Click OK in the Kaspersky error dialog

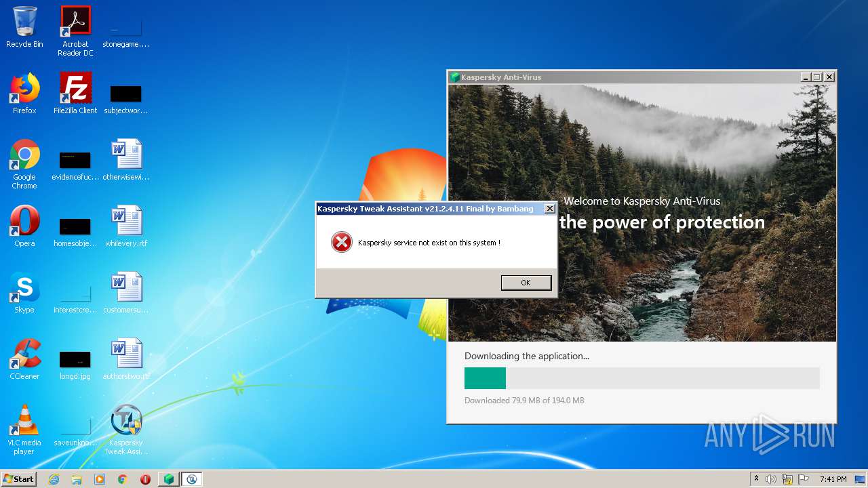526,283
